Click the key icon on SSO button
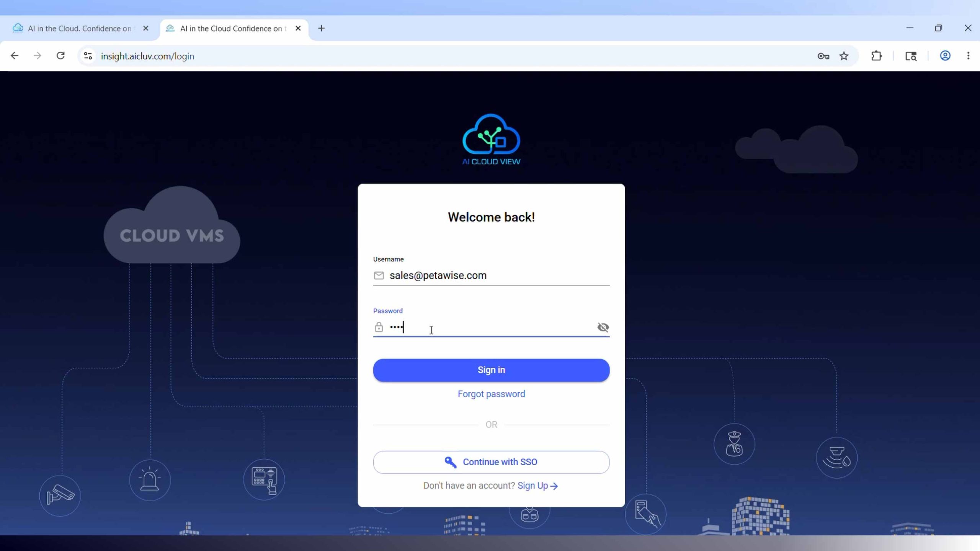The width and height of the screenshot is (980, 551). 450,462
